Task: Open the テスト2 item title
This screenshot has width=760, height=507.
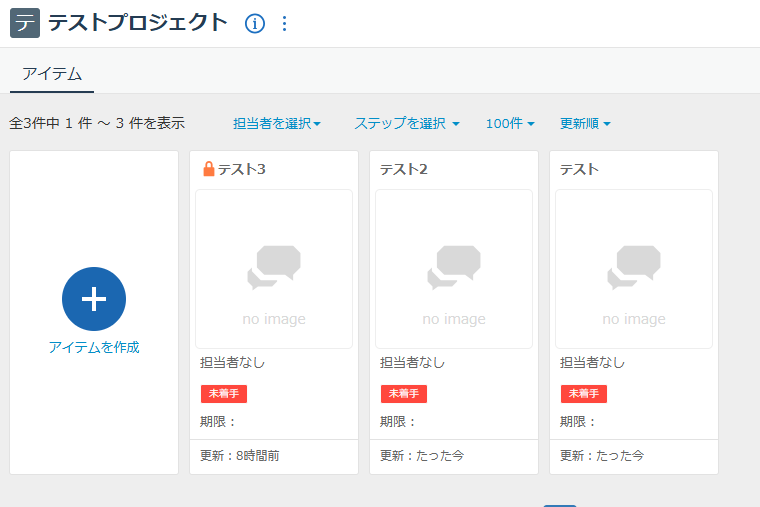Action: pos(404,169)
